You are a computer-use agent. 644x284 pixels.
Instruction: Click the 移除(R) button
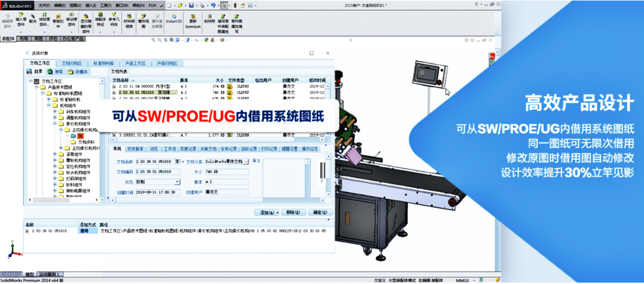294,213
